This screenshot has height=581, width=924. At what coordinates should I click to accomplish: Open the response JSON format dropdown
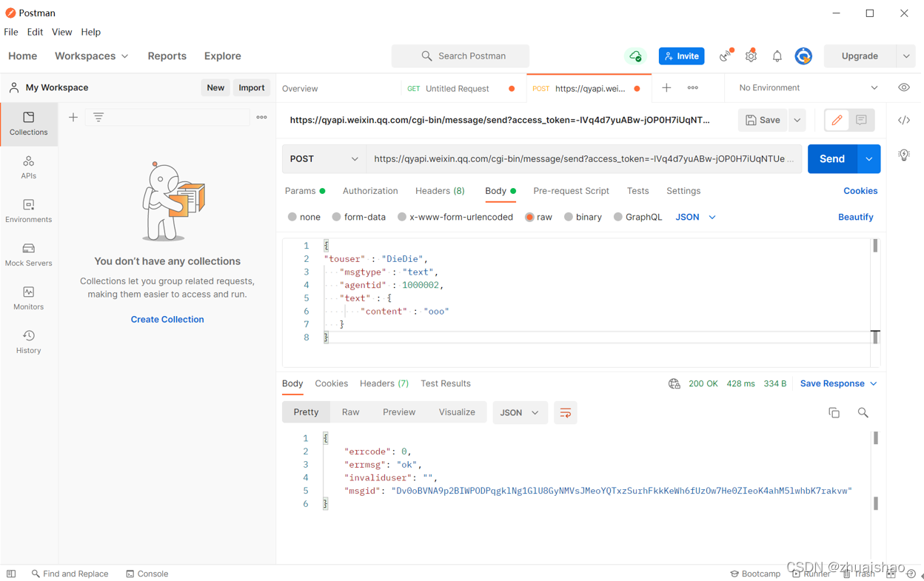(520, 413)
